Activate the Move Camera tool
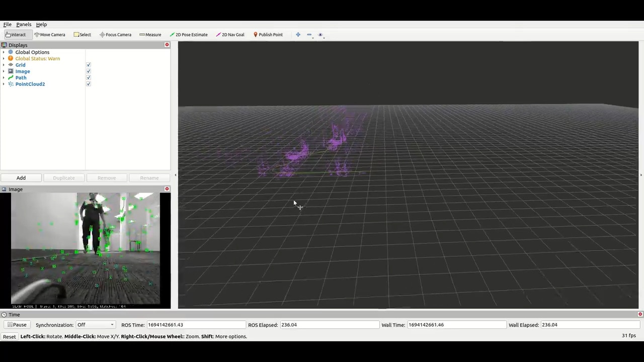The height and width of the screenshot is (362, 644). (49, 34)
